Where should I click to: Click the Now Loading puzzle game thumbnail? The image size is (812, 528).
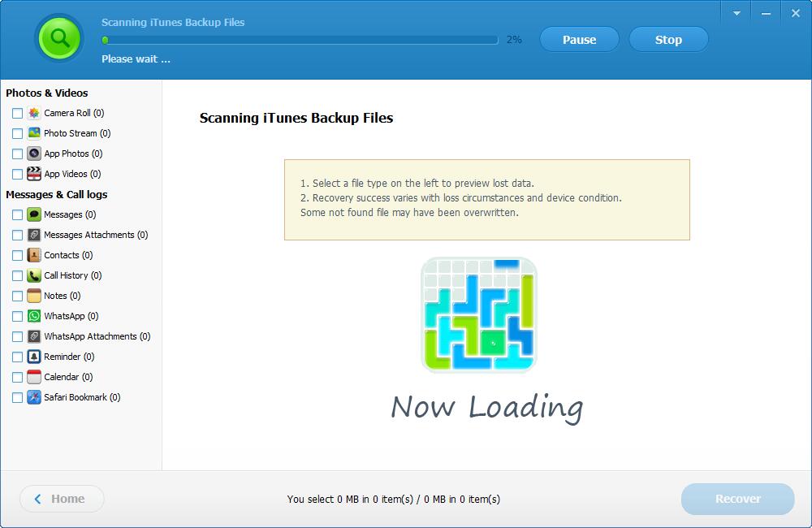tap(479, 314)
